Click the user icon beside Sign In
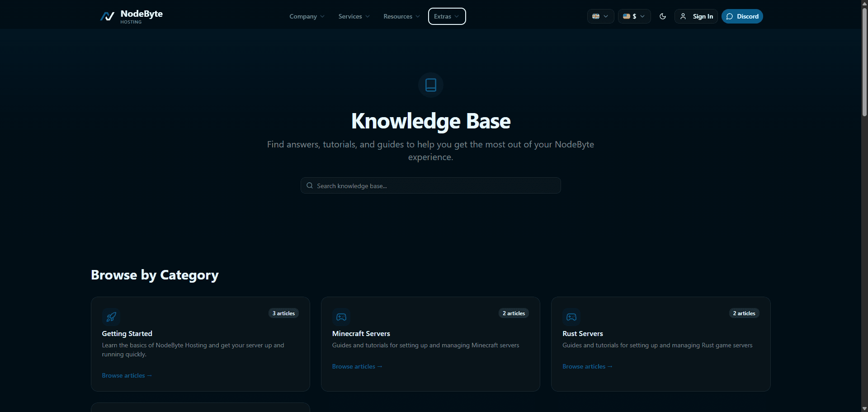This screenshot has height=412, width=868. click(683, 16)
